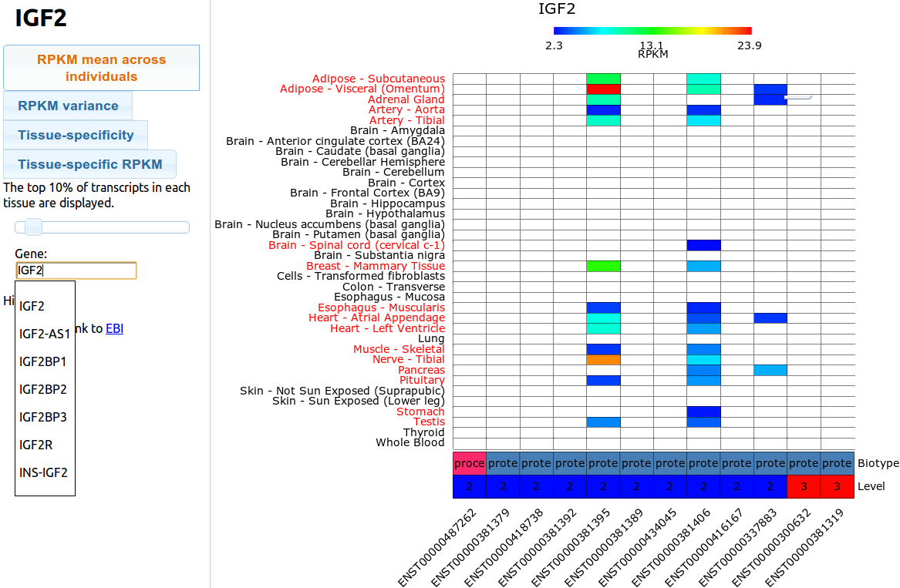This screenshot has width=900, height=588.
Task: Click the ENST00000381395 transcript label
Action: 571,547
